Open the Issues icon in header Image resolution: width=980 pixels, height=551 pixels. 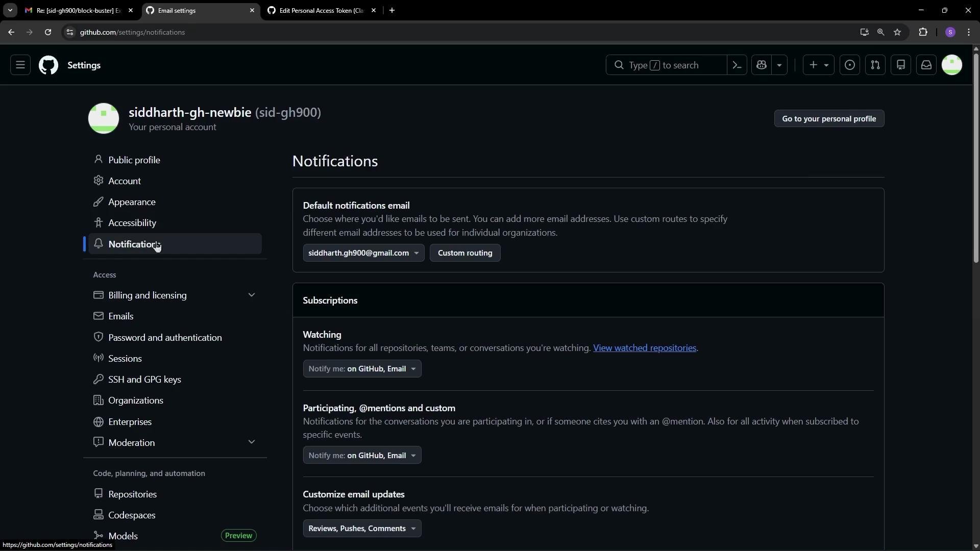[x=850, y=65]
